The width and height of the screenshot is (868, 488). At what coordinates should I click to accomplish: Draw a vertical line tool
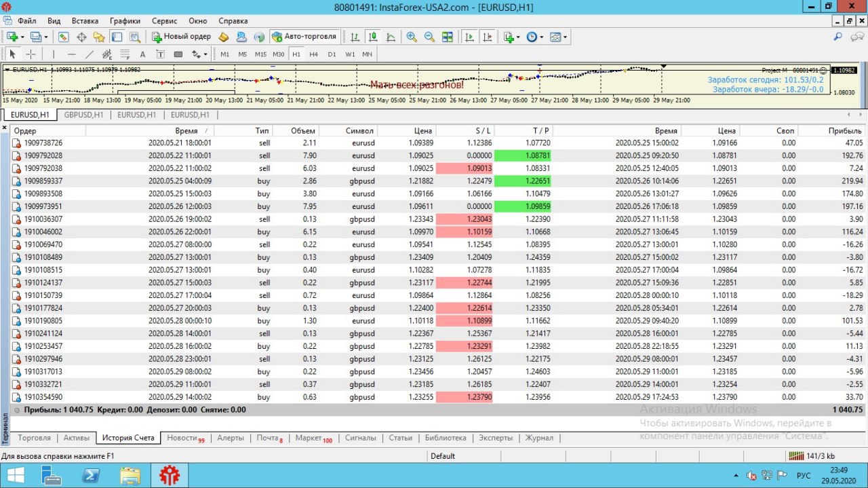[54, 54]
